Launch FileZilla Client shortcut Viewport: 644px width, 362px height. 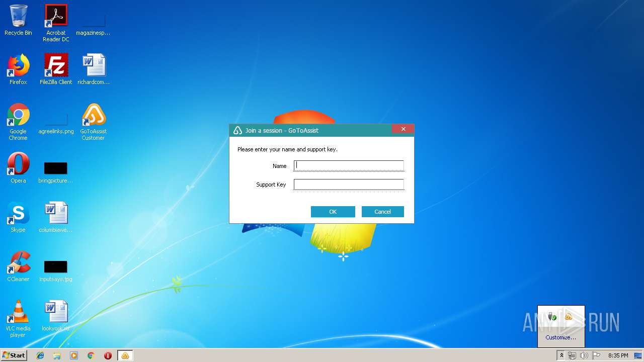pos(56,69)
